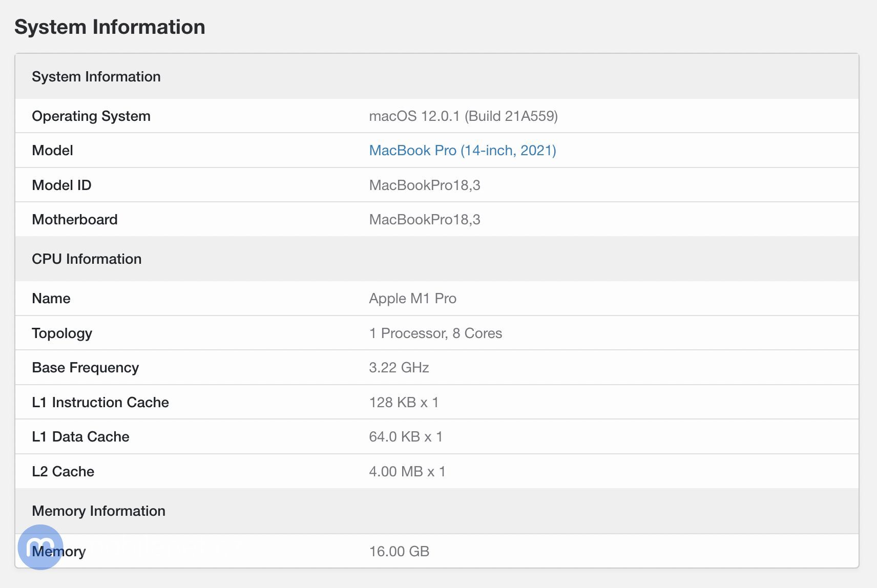The image size is (877, 588).
Task: Click the CPU Information section header
Action: click(x=87, y=259)
